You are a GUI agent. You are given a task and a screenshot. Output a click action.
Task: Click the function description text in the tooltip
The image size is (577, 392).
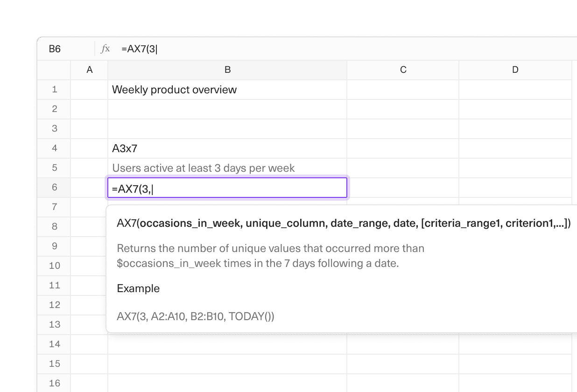coord(271,256)
